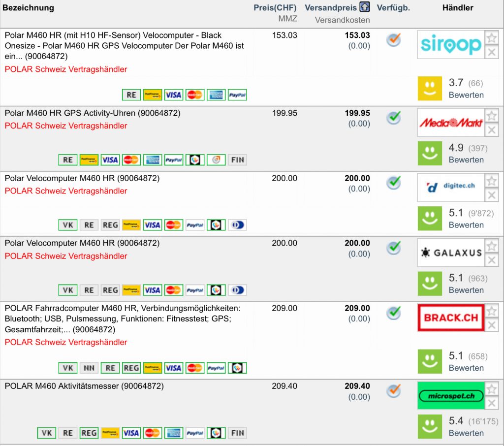Click Bewerten under the MediaMarkt rating

click(x=466, y=160)
